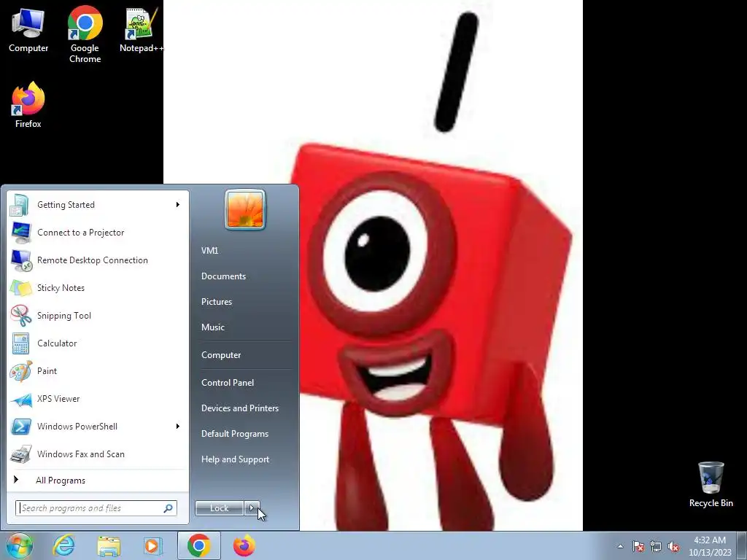Click the taskbar clock showing 4:32 AM
Screen dimensions: 747x560
(710, 546)
